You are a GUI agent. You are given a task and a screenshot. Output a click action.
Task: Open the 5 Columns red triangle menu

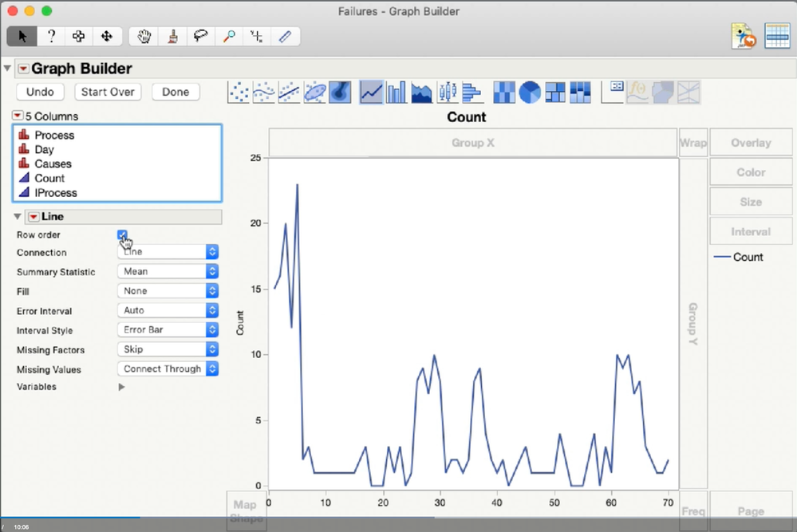18,116
